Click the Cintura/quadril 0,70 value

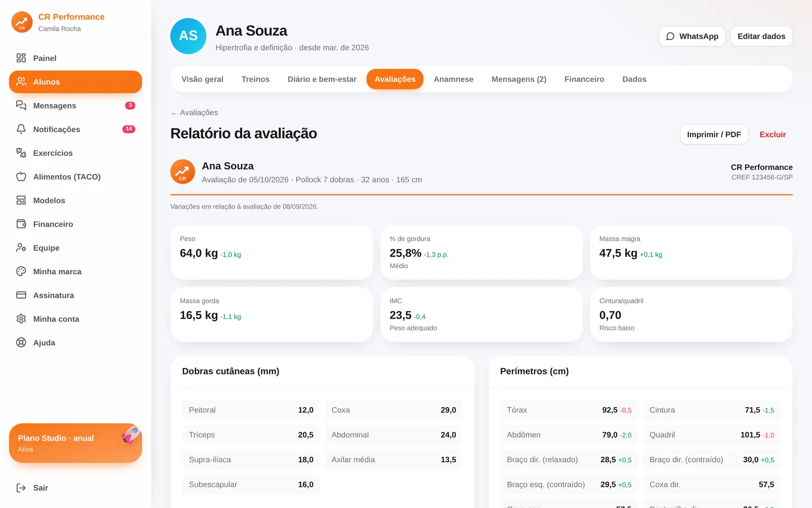pos(610,315)
